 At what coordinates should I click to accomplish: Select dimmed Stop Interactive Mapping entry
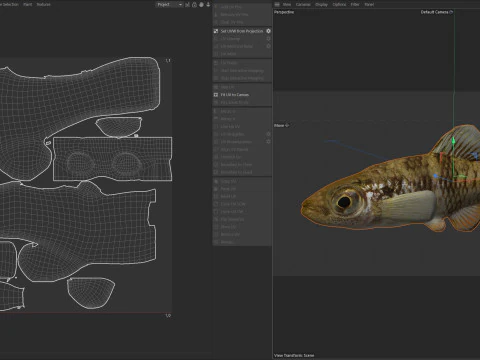pos(242,78)
